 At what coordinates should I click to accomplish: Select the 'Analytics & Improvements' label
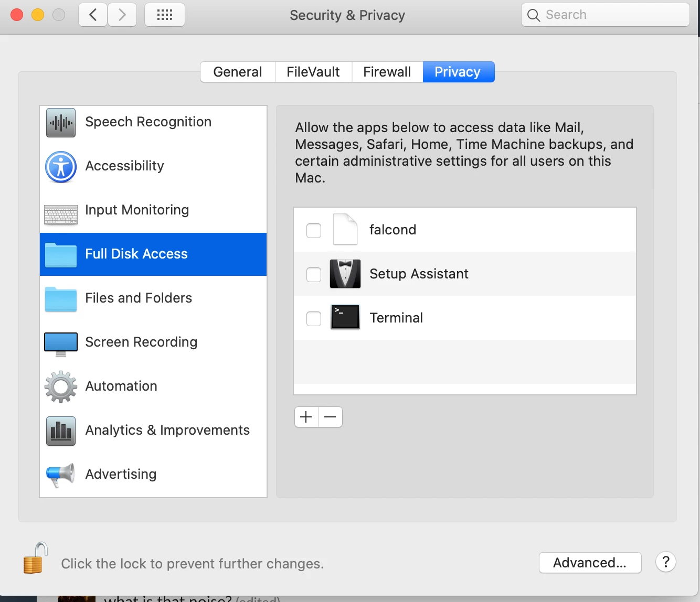pyautogui.click(x=167, y=430)
